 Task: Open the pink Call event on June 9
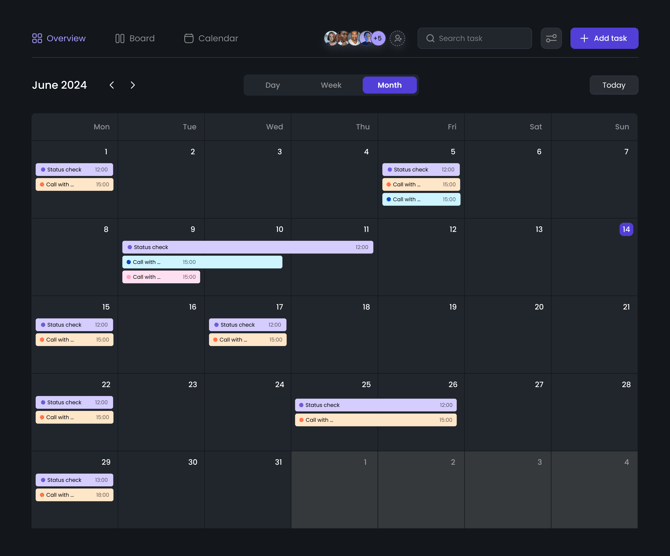[x=161, y=277]
